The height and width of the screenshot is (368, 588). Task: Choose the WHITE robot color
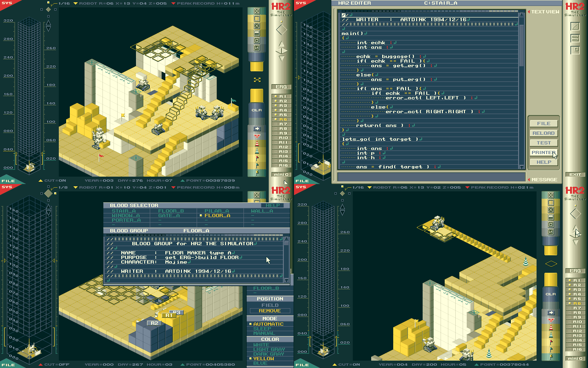[261, 345]
